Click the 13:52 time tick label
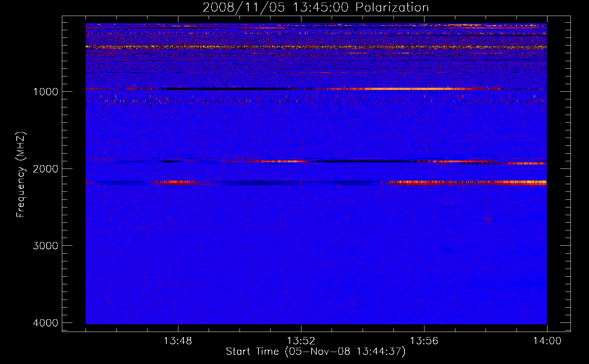Viewport: 589px width, 364px height. coord(301,341)
